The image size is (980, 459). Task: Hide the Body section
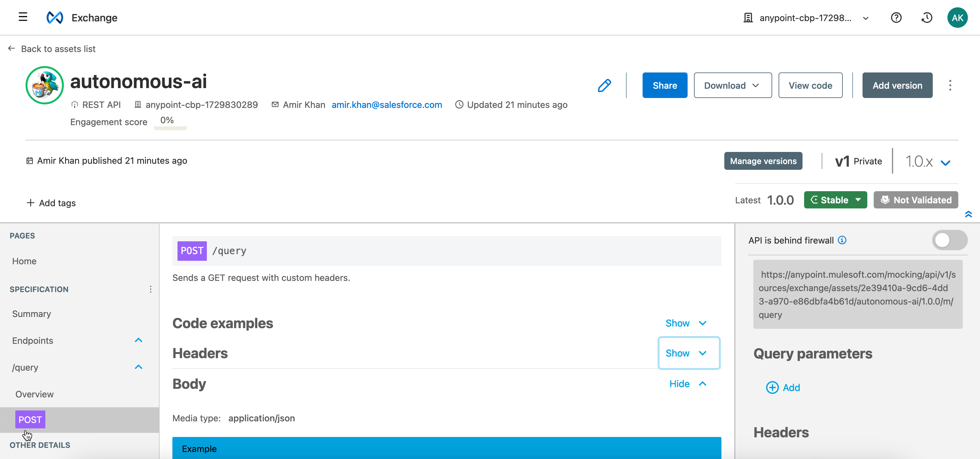pos(688,384)
